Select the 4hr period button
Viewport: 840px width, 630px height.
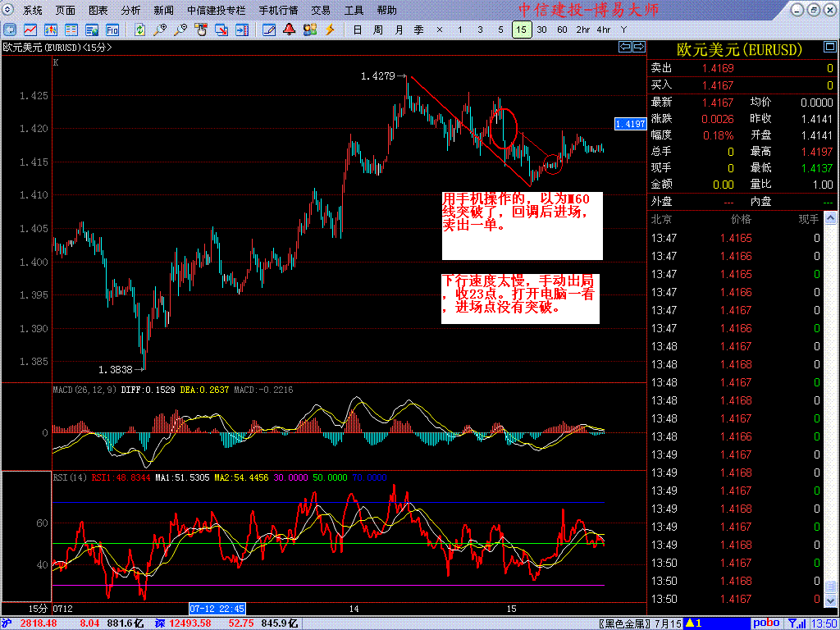(x=603, y=30)
